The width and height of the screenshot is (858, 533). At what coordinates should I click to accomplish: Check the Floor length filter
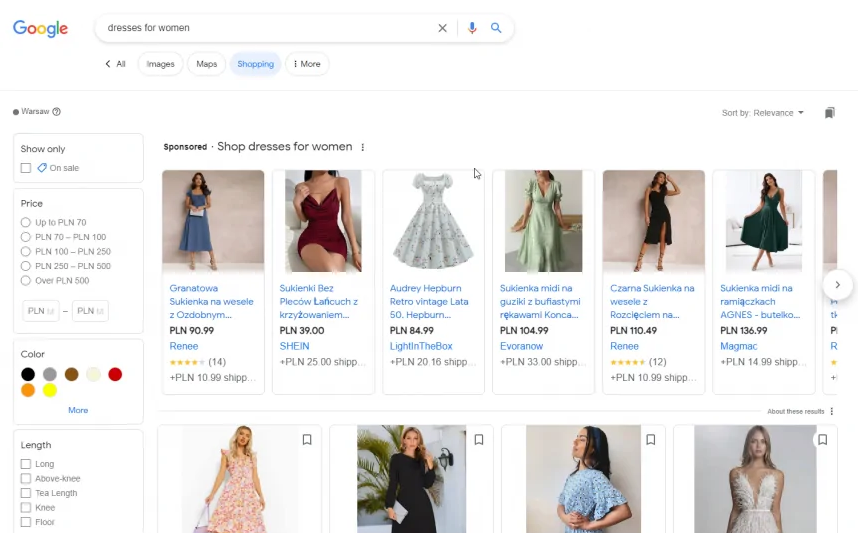[x=26, y=522]
